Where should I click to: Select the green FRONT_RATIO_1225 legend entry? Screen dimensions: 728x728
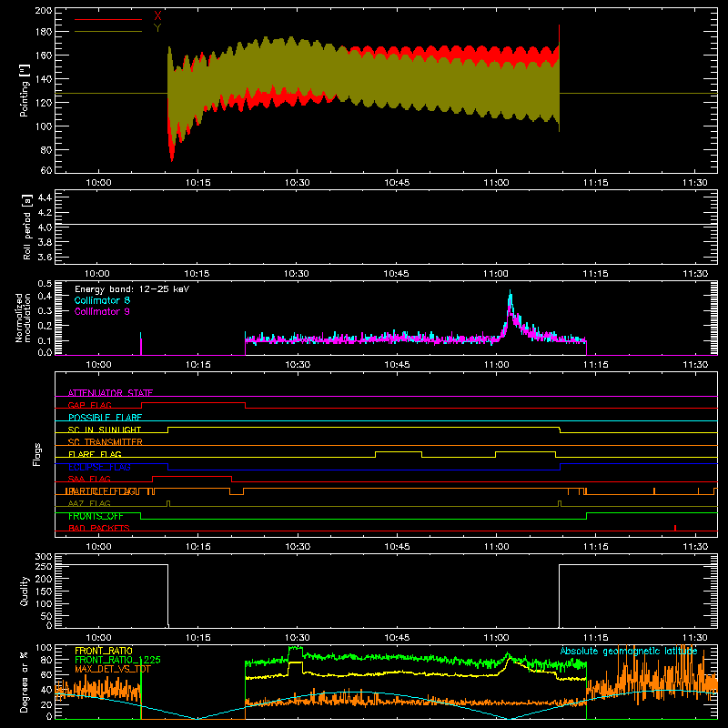click(117, 660)
